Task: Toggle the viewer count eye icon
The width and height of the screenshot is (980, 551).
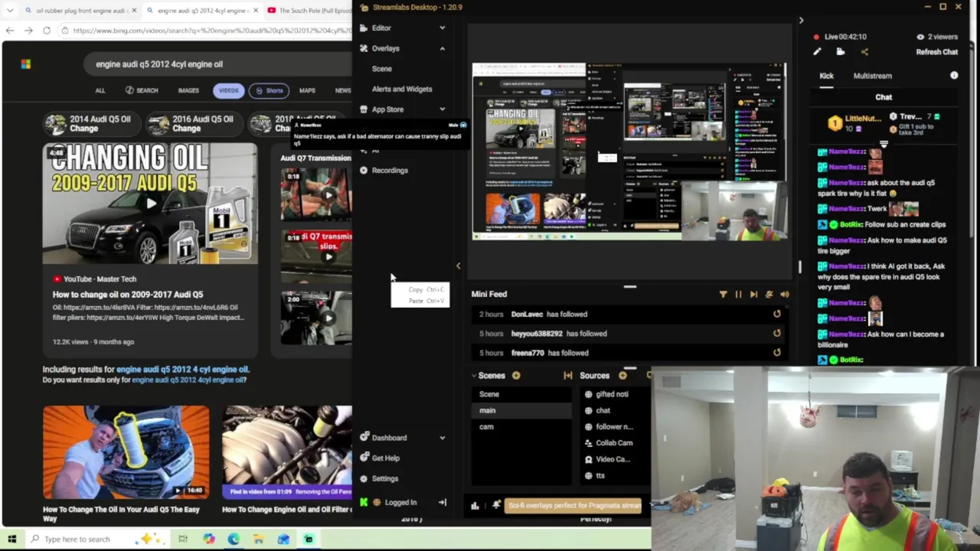Action: (x=920, y=37)
